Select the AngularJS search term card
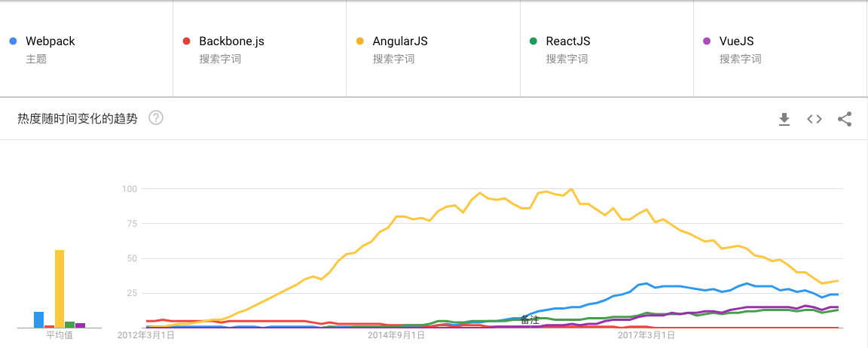 (x=432, y=49)
